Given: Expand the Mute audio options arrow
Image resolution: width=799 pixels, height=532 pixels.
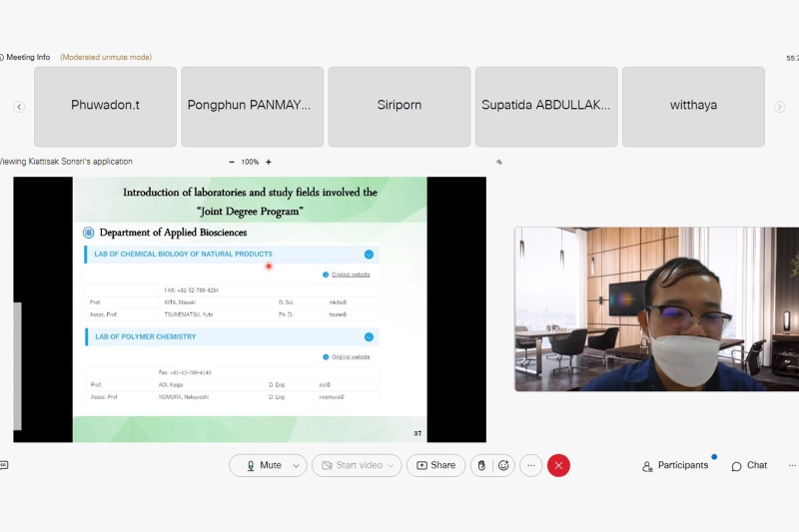Looking at the screenshot, I should tap(296, 465).
